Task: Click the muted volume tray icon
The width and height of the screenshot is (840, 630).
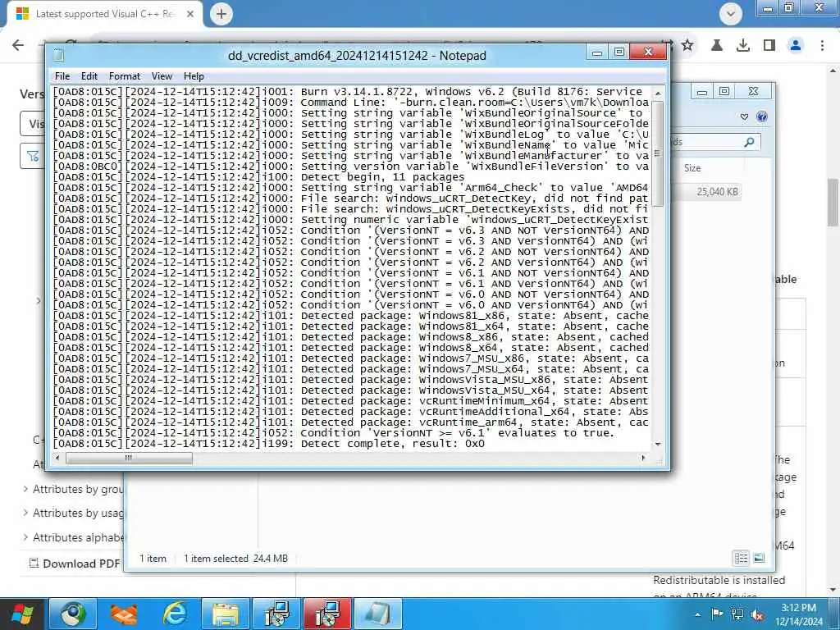Action: click(757, 614)
